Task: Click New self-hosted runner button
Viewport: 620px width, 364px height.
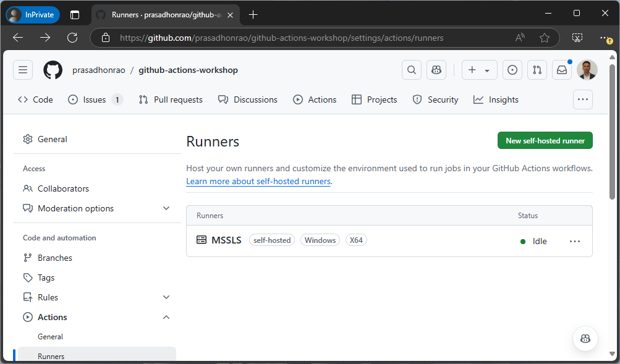Action: point(545,140)
